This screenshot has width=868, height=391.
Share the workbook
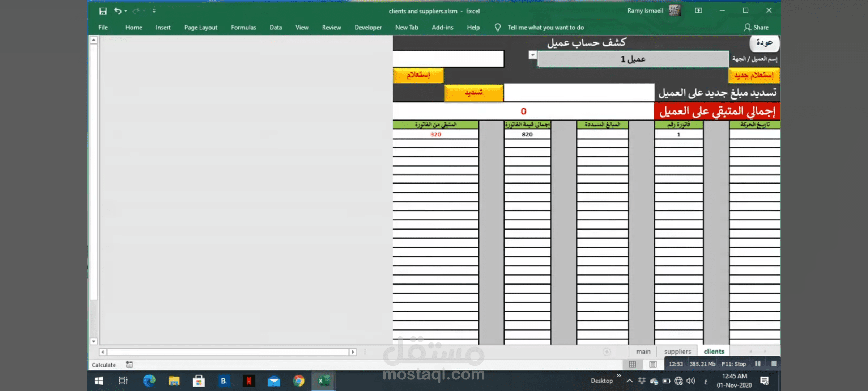756,28
